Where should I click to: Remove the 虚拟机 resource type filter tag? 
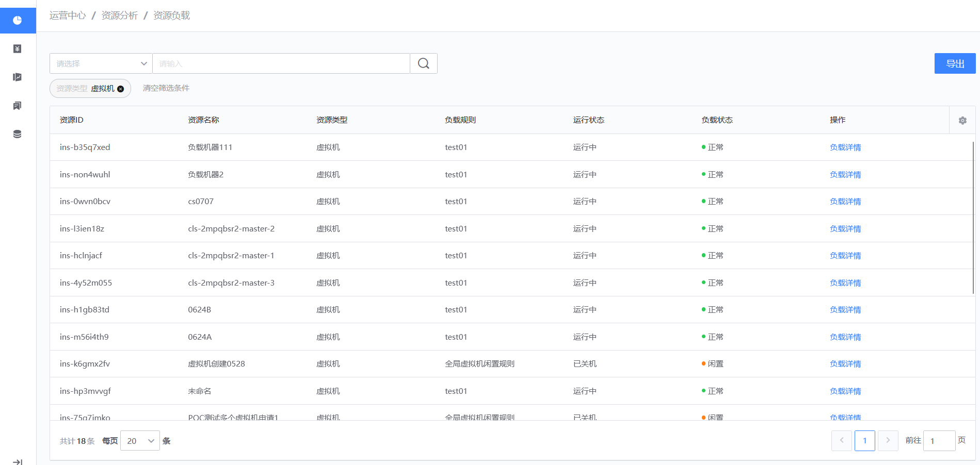121,89
